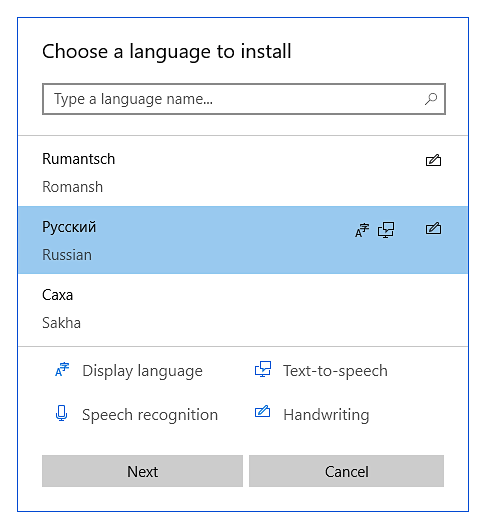Select the Rumantsch language entry
The height and width of the screenshot is (528, 484).
[243, 171]
